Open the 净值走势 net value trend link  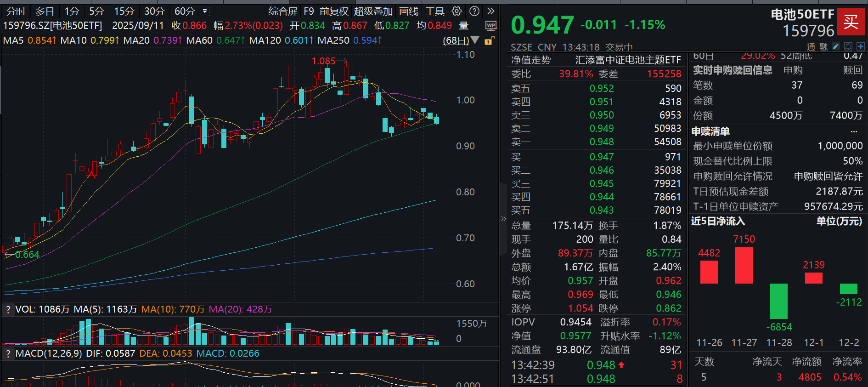[x=530, y=60]
